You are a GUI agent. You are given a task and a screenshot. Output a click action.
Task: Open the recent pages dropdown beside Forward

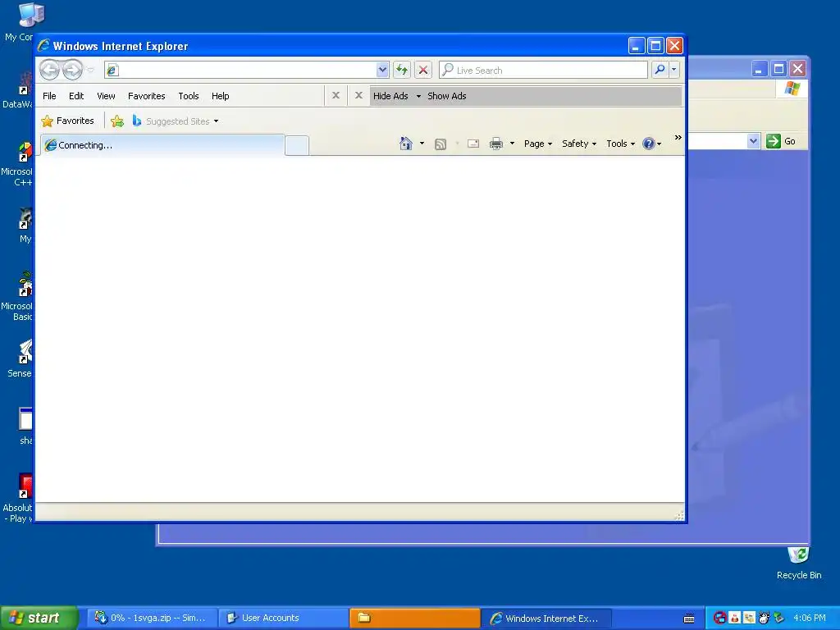click(x=90, y=70)
